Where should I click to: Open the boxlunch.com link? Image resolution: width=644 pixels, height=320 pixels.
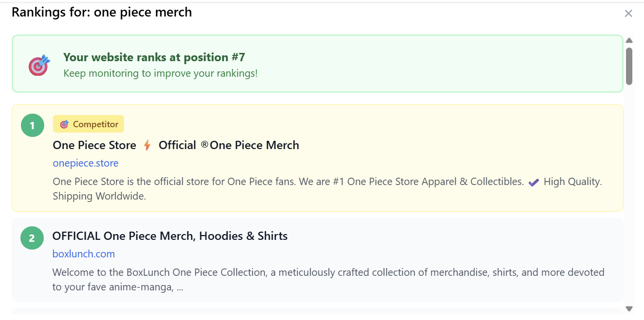[x=84, y=254]
